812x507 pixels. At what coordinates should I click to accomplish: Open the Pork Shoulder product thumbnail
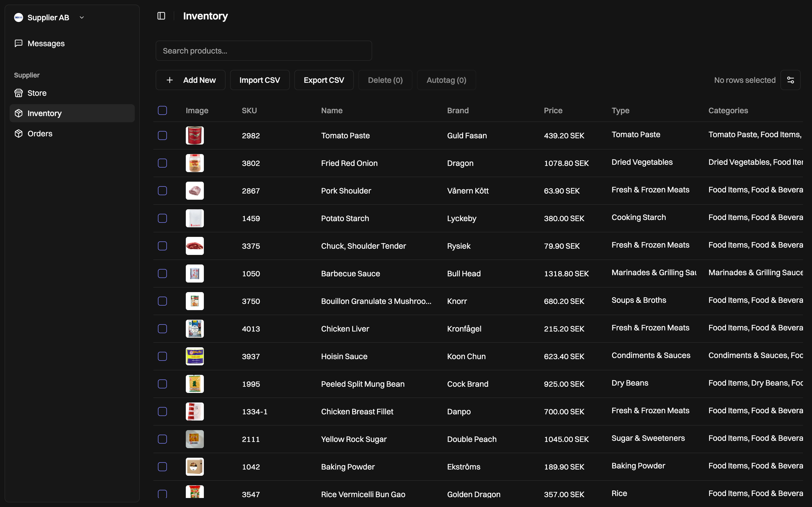click(x=195, y=191)
